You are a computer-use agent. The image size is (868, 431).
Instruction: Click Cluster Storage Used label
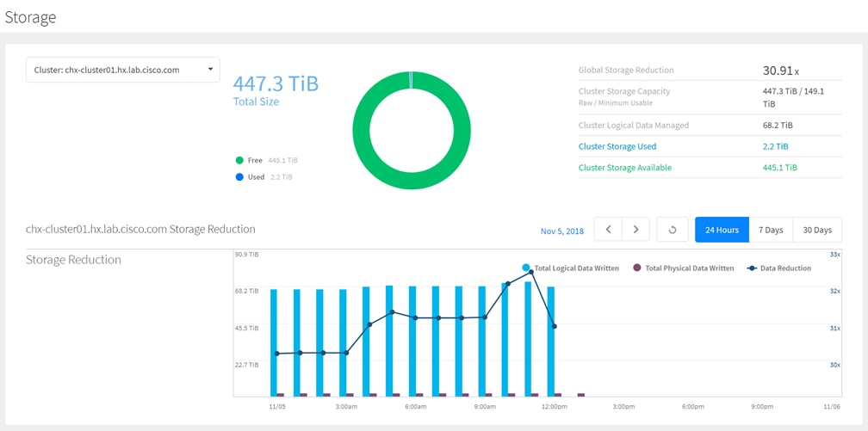click(617, 146)
